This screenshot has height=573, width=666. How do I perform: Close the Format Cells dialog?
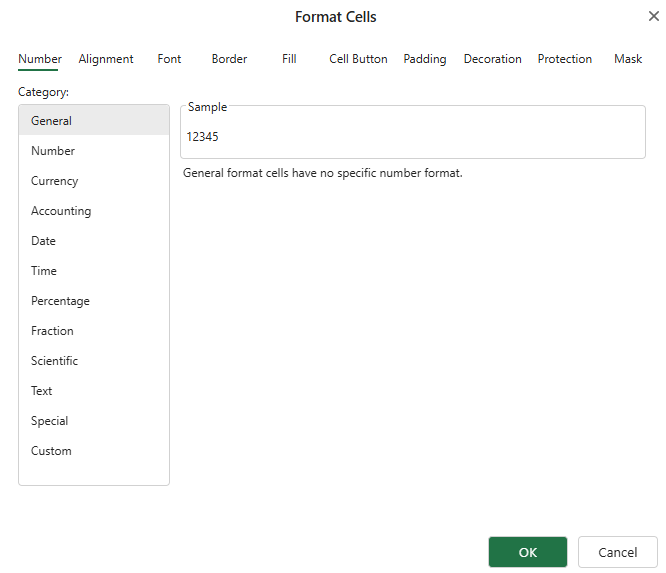coord(653,16)
